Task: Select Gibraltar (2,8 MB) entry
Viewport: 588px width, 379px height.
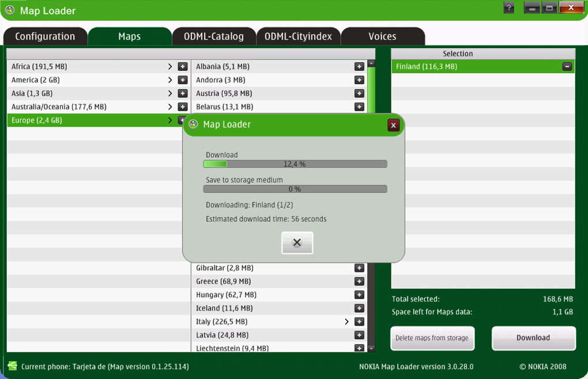Action: (x=280, y=268)
